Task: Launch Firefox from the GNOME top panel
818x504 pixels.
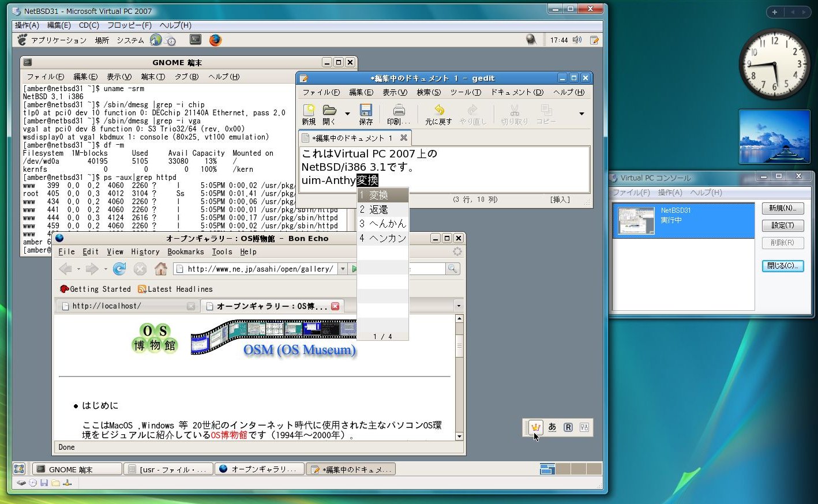Action: [x=215, y=40]
